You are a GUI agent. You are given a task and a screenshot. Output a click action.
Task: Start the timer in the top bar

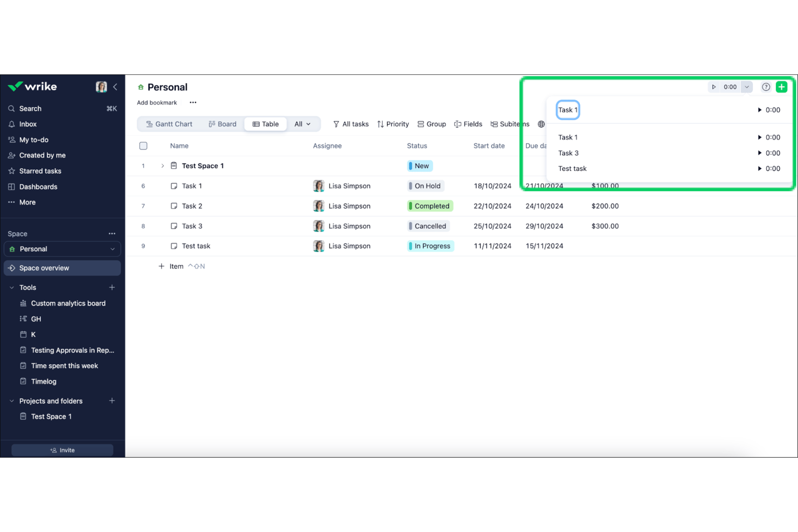[x=714, y=87]
